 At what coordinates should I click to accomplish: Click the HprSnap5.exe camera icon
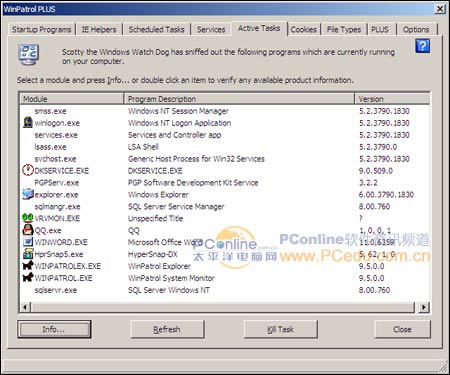(x=28, y=254)
